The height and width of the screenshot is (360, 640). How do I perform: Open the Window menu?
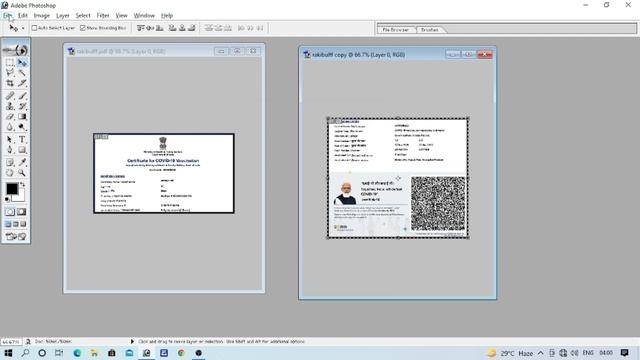144,16
